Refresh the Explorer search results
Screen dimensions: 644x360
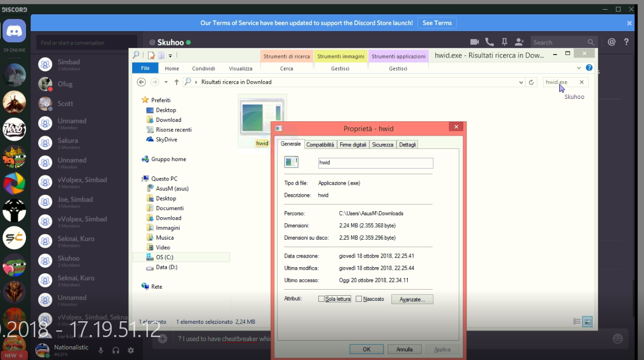click(x=531, y=82)
